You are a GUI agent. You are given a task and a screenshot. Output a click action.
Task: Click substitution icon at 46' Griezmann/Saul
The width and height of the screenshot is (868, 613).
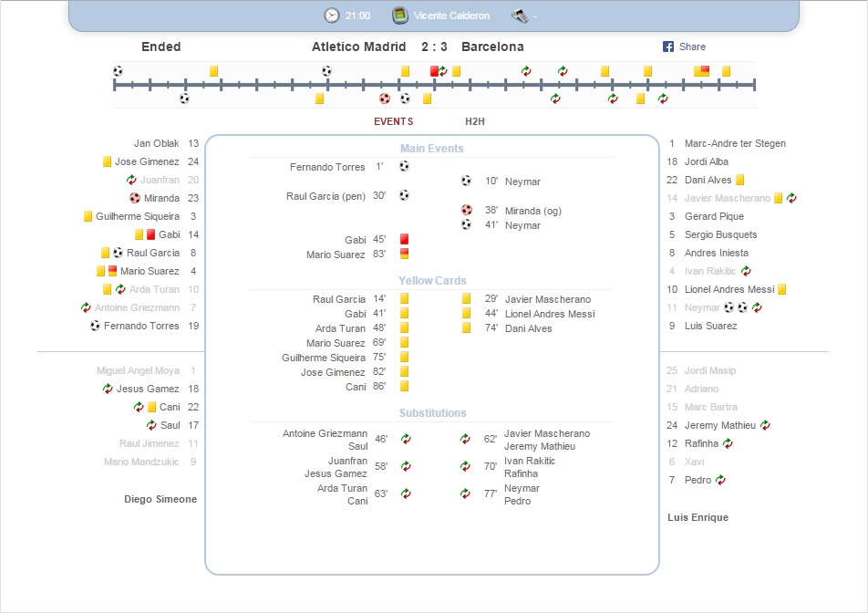(x=406, y=439)
